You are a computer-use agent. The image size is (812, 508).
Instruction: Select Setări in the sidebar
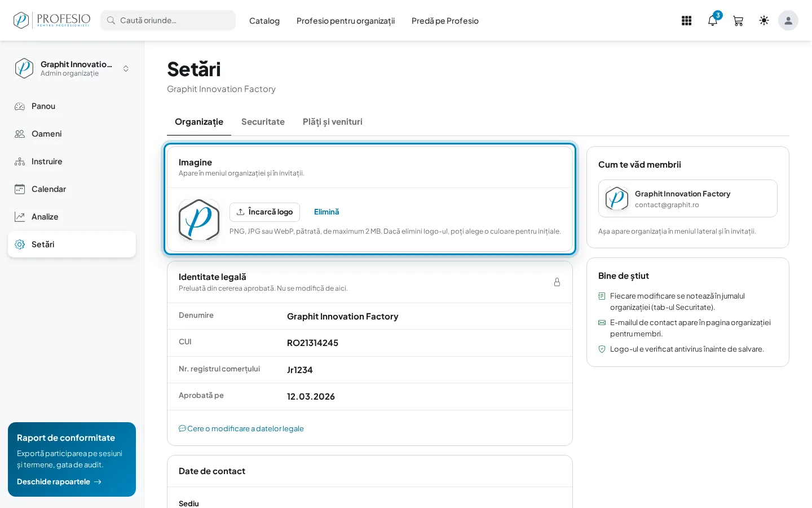click(x=72, y=244)
